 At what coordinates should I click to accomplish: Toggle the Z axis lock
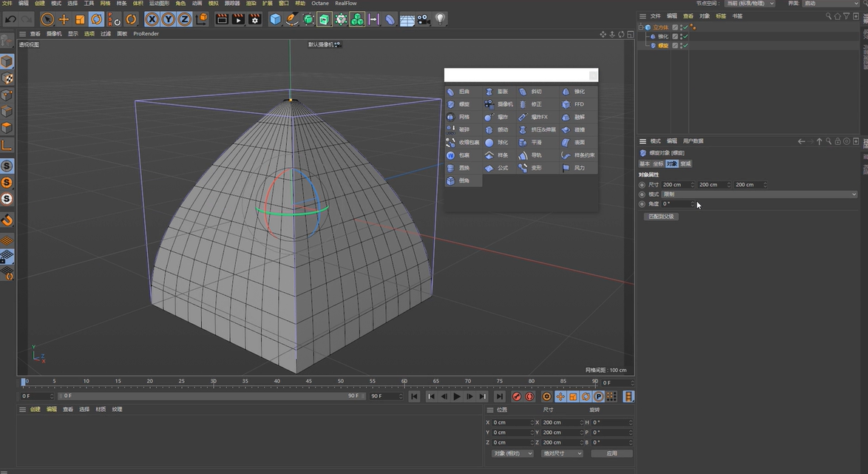(185, 19)
